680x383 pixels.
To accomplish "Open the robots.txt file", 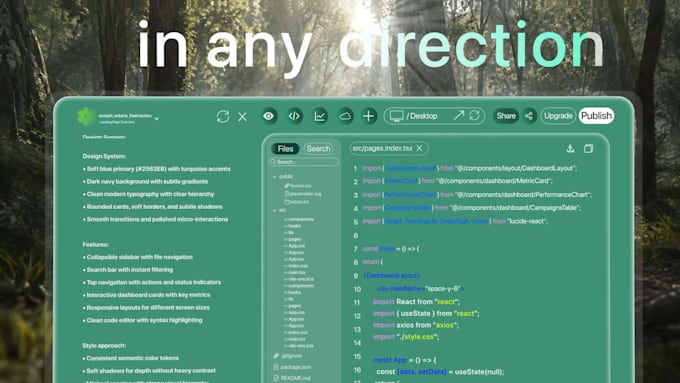I will pos(297,202).
